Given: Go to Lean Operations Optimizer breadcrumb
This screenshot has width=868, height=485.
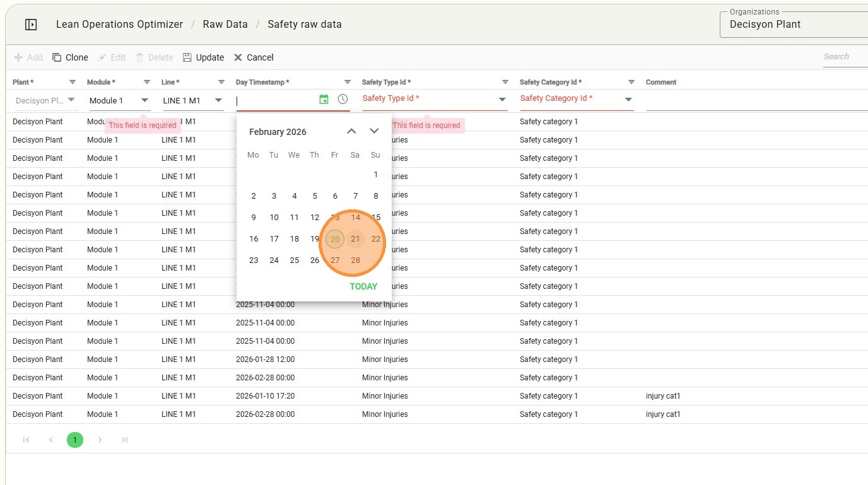Looking at the screenshot, I should pos(119,25).
